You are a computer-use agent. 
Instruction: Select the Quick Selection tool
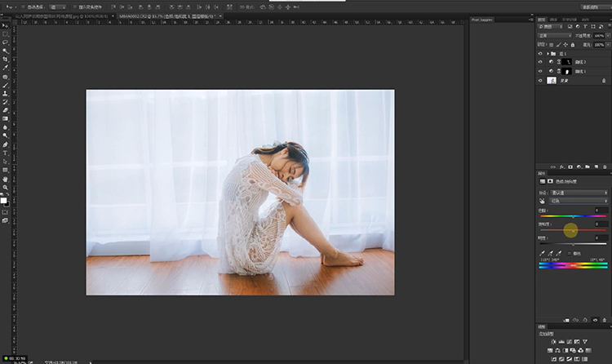point(5,51)
